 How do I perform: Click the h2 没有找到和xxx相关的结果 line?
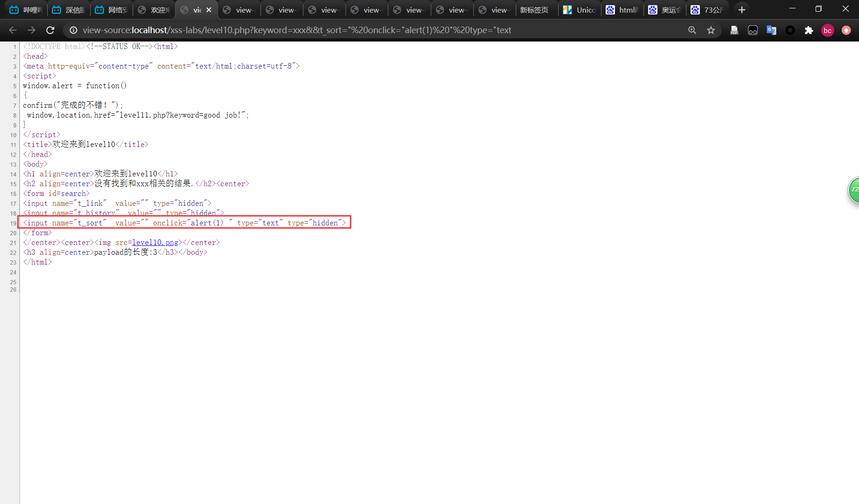[136, 184]
